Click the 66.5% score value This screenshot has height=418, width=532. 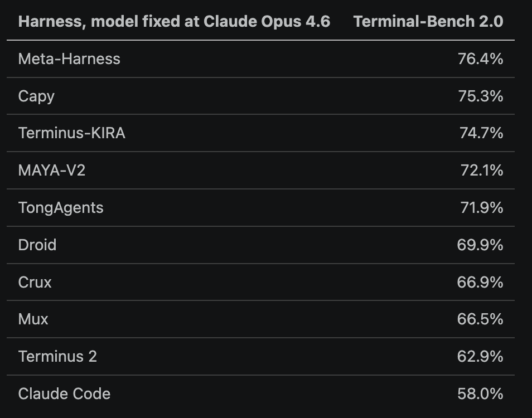pyautogui.click(x=480, y=319)
